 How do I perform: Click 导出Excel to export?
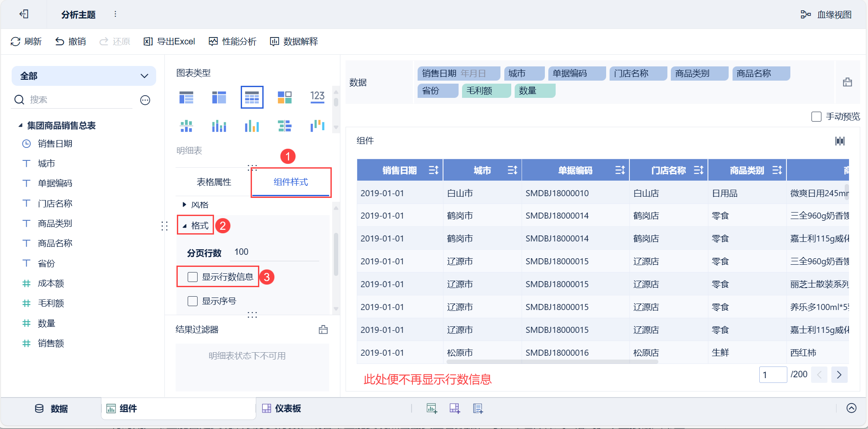coord(169,41)
